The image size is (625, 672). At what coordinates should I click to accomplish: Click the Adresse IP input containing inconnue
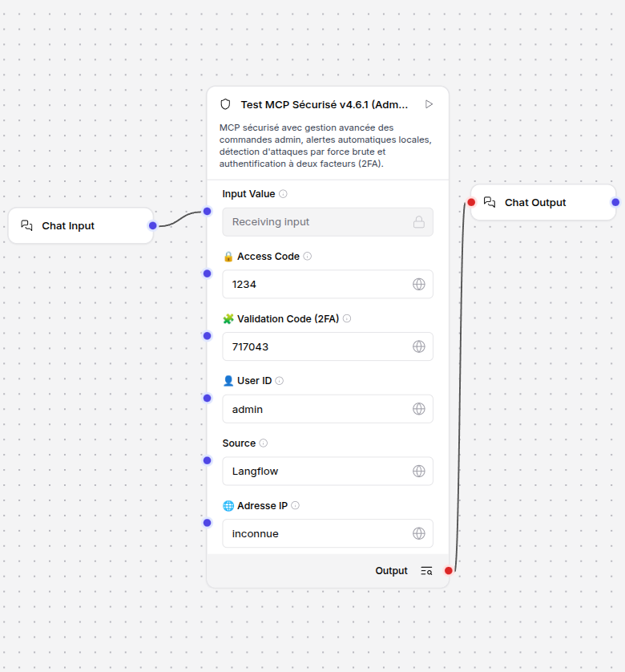click(x=317, y=533)
